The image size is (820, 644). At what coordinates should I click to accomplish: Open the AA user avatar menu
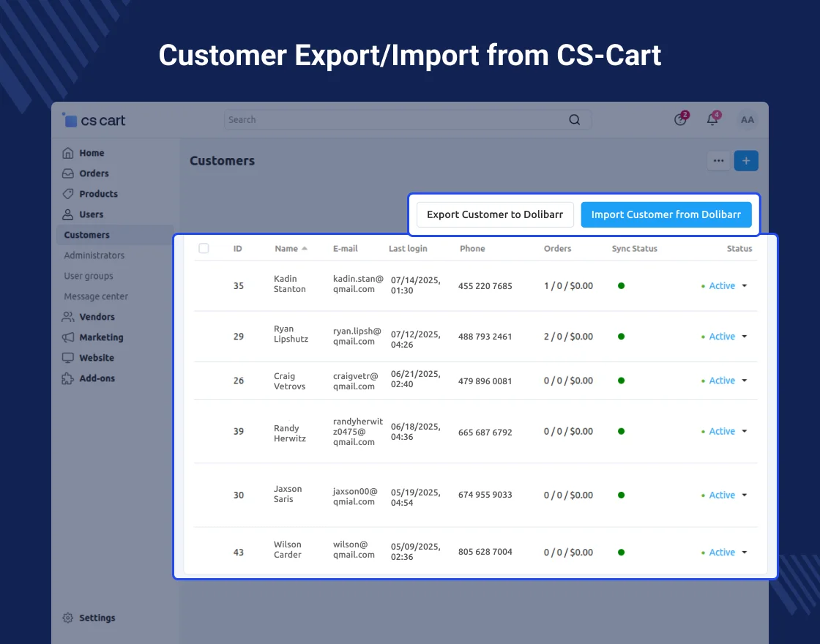click(748, 120)
